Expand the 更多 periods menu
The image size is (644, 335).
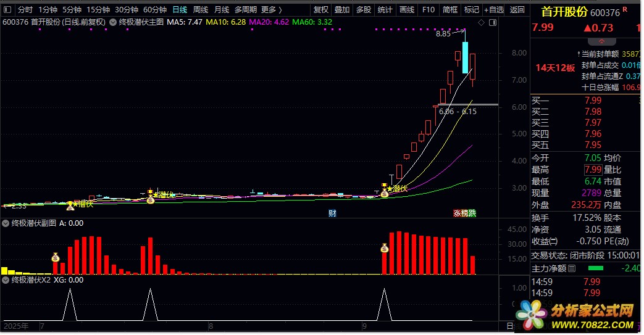(272, 9)
